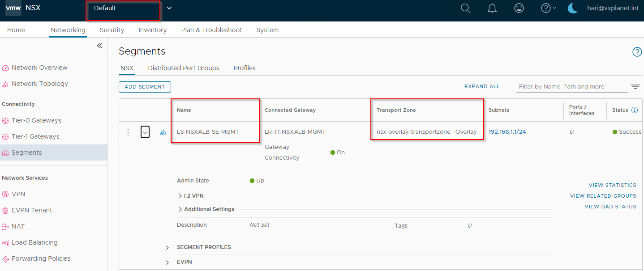Image resolution: width=644 pixels, height=271 pixels.
Task: Click the filter by name input field
Action: click(x=572, y=87)
